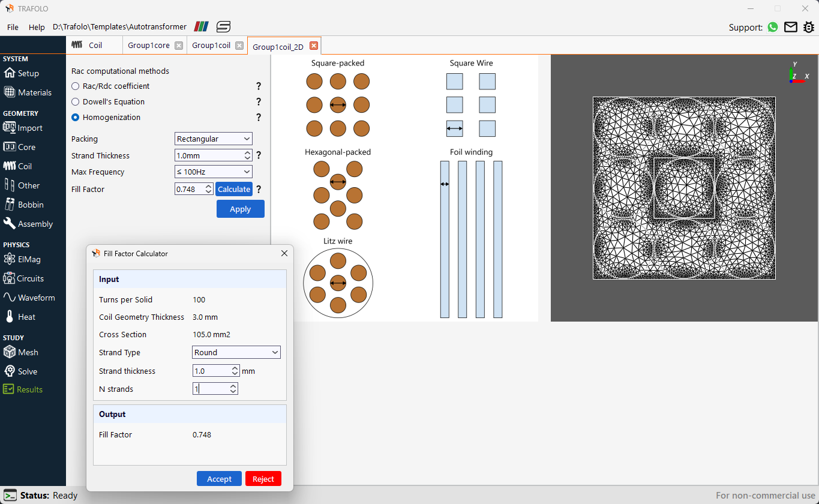The image size is (819, 504).
Task: Switch to the Coil tab
Action: click(95, 45)
